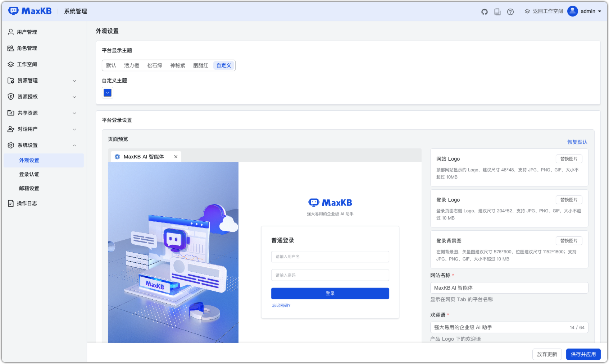Select the 松石绿 theme option

(x=155, y=65)
